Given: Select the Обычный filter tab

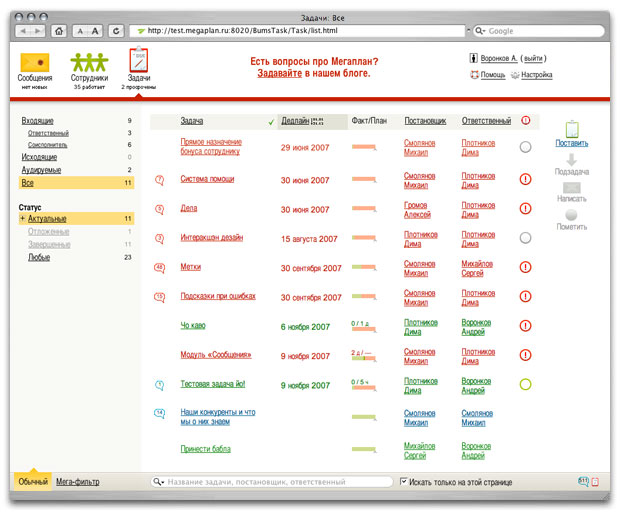Looking at the screenshot, I should pyautogui.click(x=32, y=482).
